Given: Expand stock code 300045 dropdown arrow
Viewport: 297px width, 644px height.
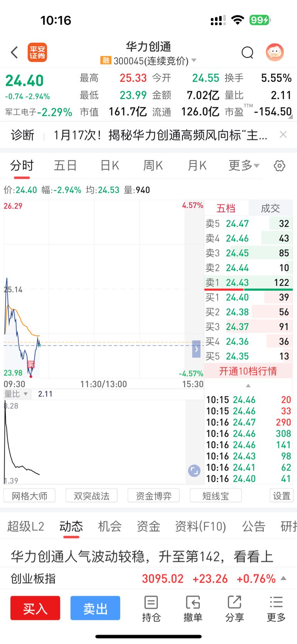Looking at the screenshot, I should tap(194, 60).
